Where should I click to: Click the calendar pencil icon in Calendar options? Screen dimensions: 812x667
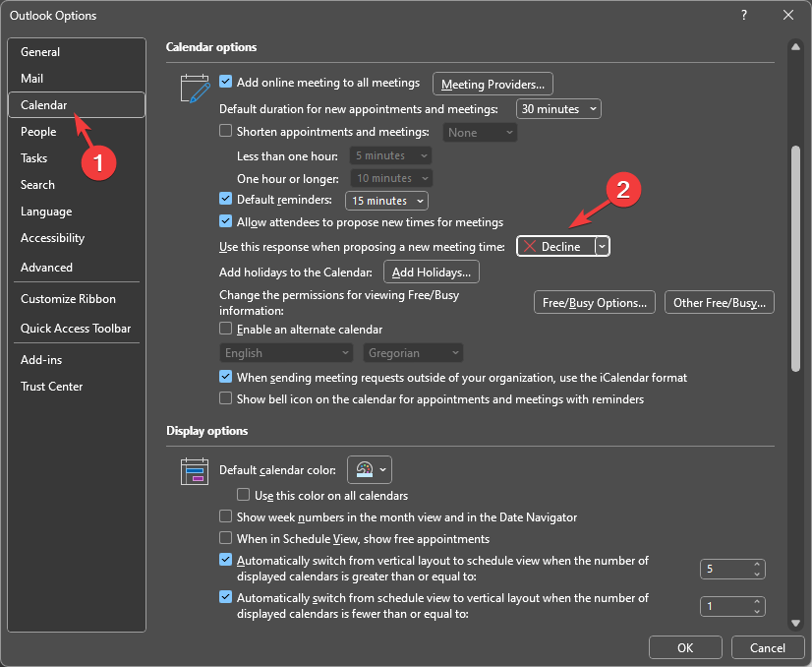point(196,89)
